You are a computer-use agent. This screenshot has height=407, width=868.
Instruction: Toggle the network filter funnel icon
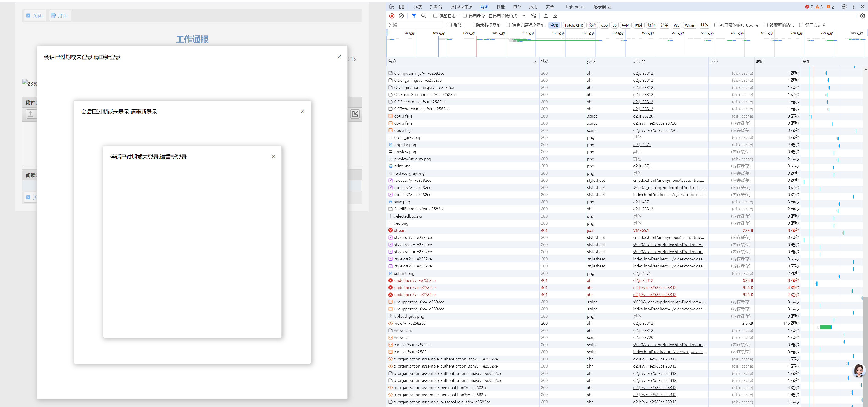414,16
